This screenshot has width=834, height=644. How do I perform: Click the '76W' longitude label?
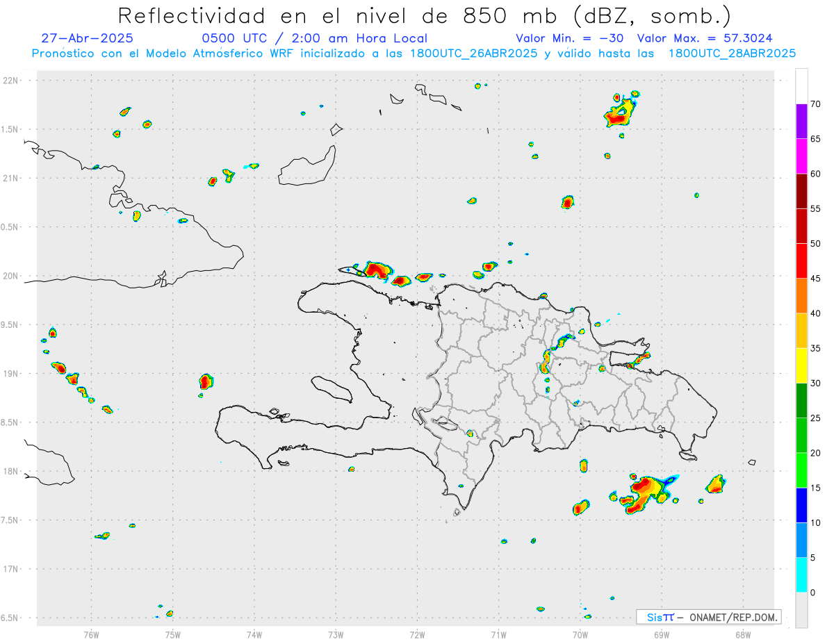(91, 634)
